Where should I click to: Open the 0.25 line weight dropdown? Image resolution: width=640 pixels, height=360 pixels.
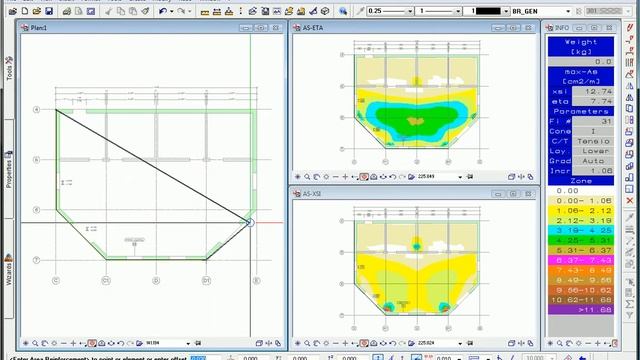pyautogui.click(x=410, y=11)
